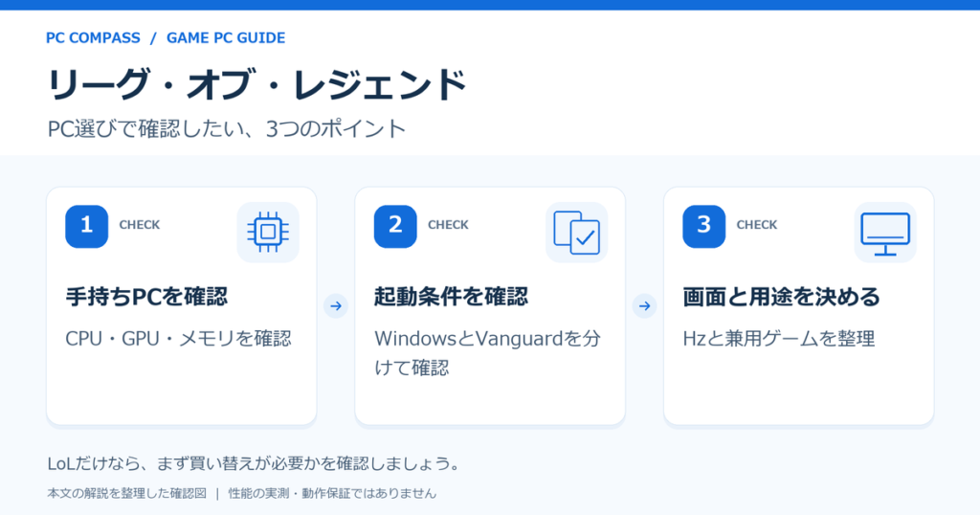Screen dimensions: 980x515
Task: Open the GAME PC GUIDE breadcrumb link
Action: [x=226, y=38]
